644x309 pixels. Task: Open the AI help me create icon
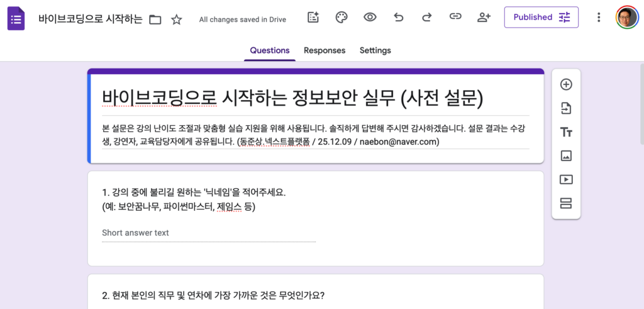(313, 18)
